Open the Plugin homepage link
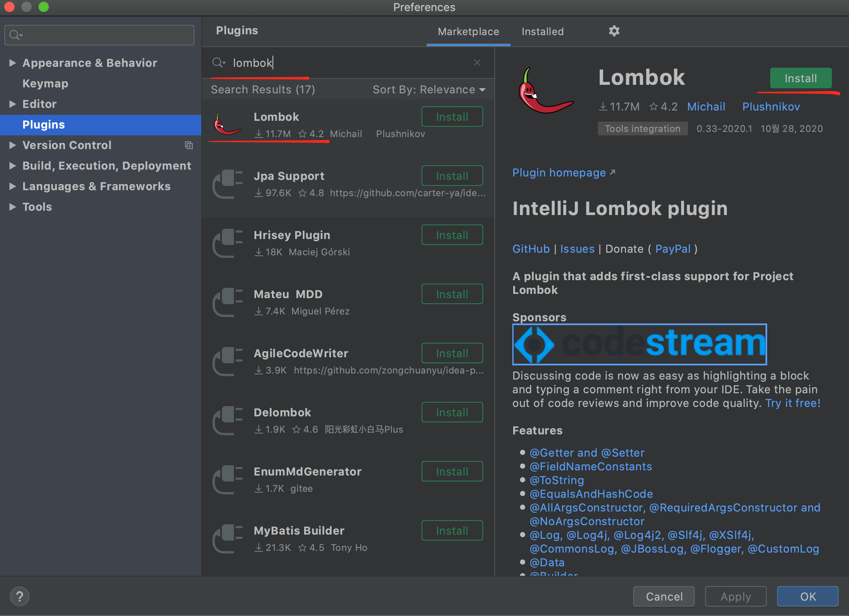 coord(559,173)
